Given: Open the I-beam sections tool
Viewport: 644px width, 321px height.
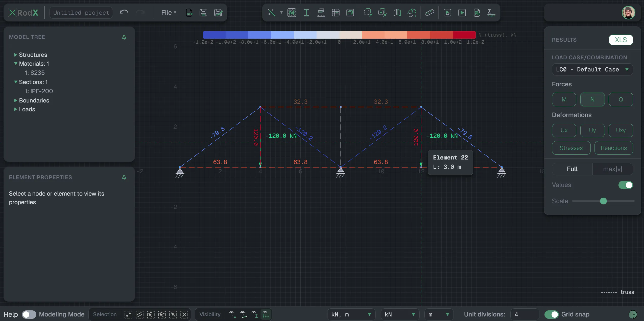Looking at the screenshot, I should coord(306,13).
